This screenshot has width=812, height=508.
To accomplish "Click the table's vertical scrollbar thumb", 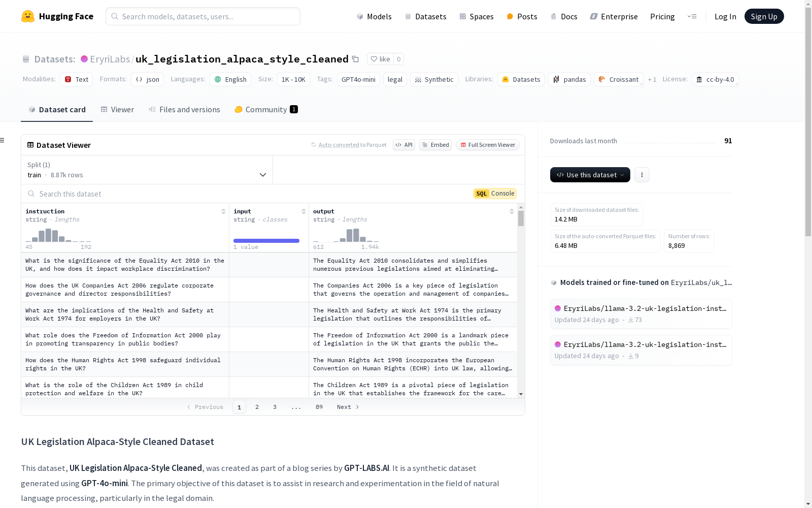I will 521,218.
